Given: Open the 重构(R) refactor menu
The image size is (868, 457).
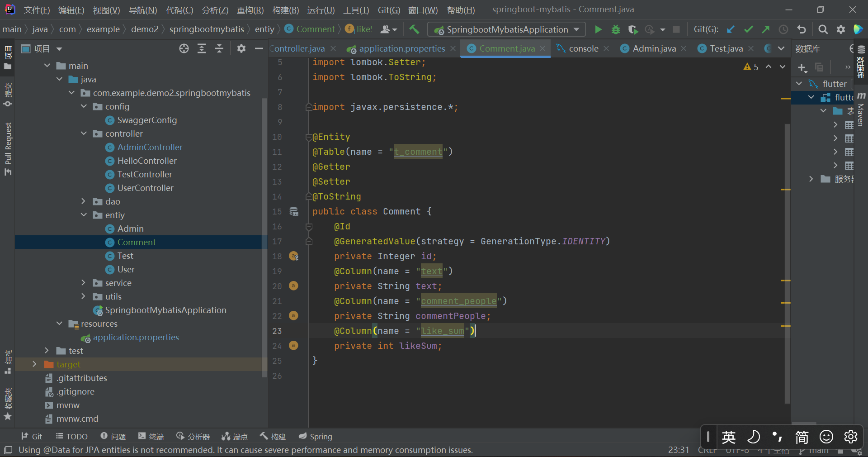Looking at the screenshot, I should pyautogui.click(x=250, y=10).
